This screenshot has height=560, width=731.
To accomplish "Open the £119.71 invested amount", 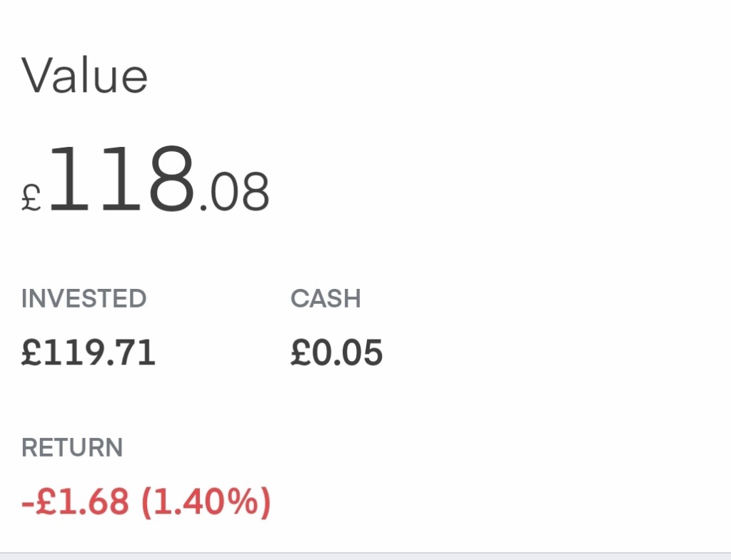I will [88, 352].
